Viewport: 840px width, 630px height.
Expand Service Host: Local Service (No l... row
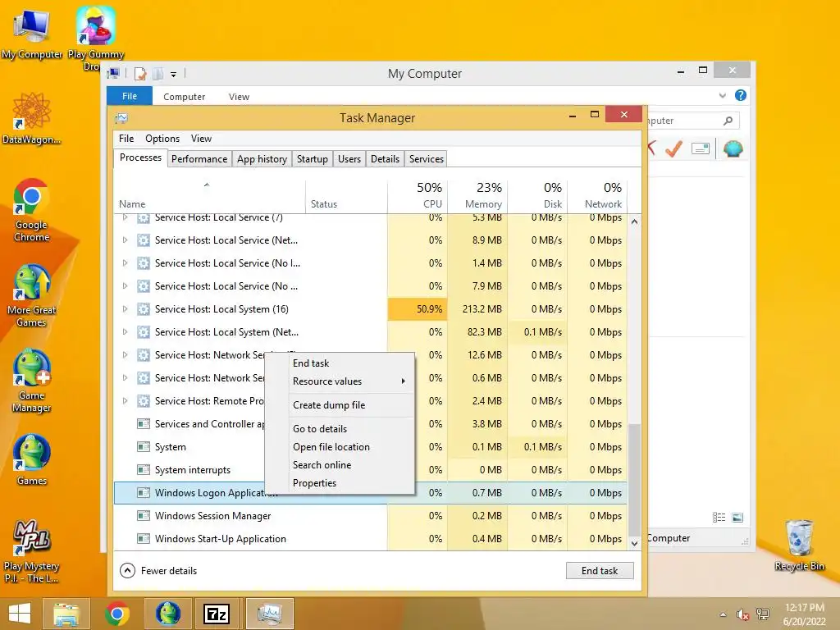pyautogui.click(x=125, y=263)
